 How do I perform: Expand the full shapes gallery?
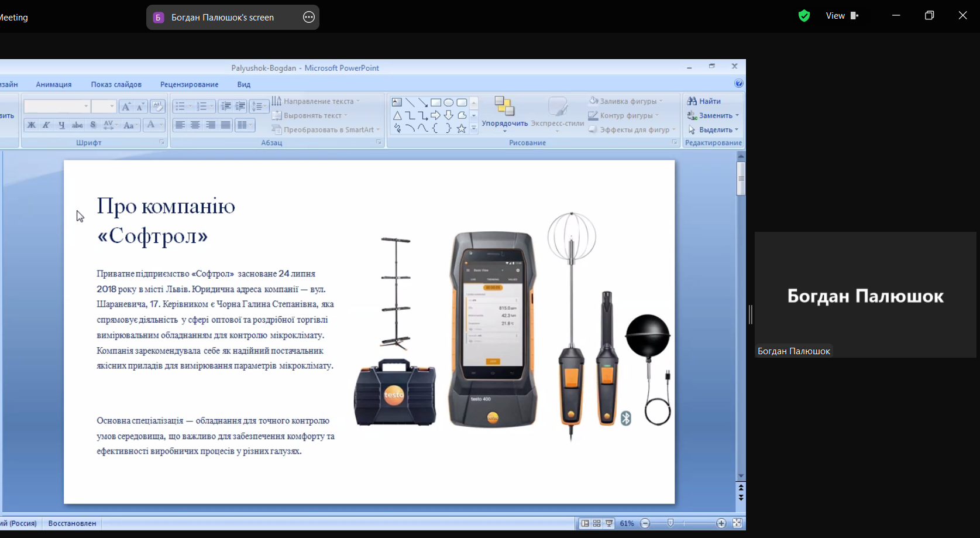pos(474,128)
